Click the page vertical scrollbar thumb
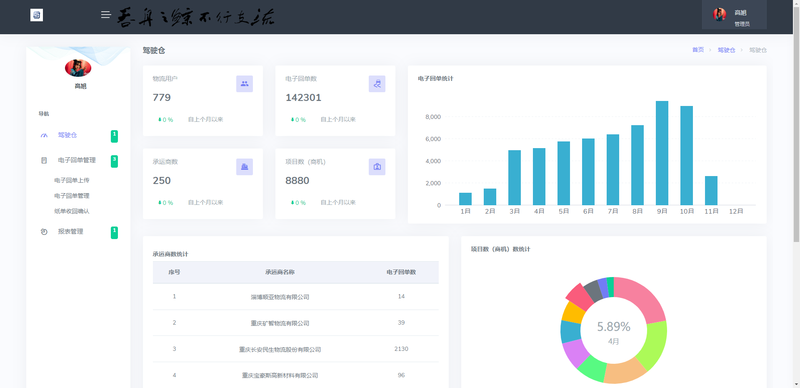800x388 pixels. (x=796, y=120)
